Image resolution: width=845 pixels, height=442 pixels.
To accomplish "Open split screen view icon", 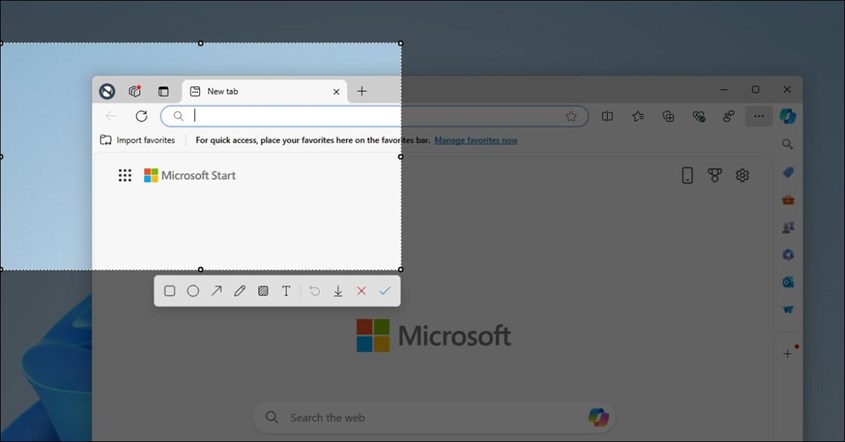I will (x=607, y=116).
